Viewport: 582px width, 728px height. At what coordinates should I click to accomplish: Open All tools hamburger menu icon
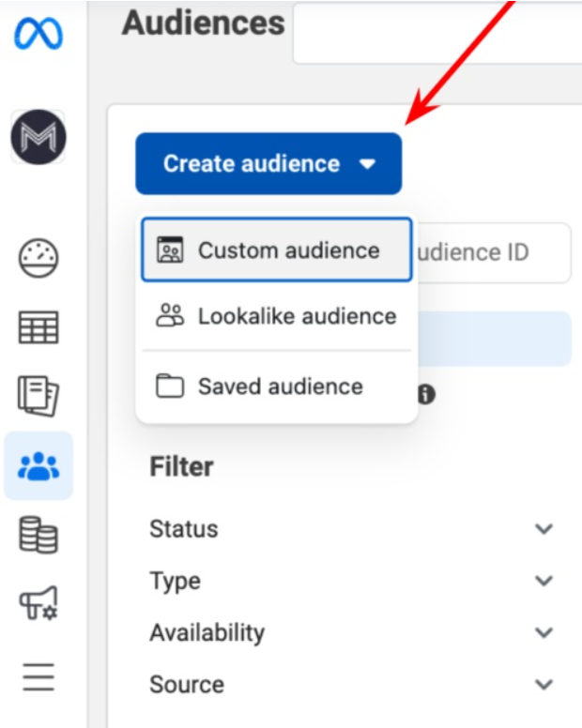[38, 675]
